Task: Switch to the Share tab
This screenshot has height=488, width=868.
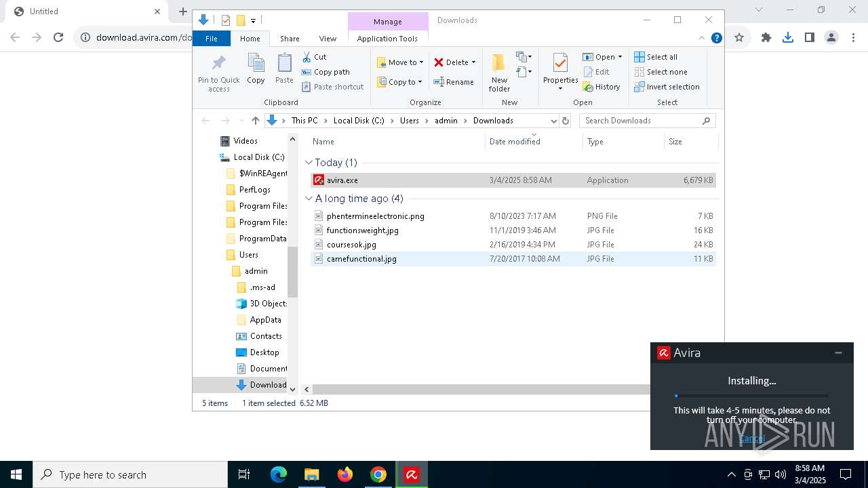Action: coord(290,39)
